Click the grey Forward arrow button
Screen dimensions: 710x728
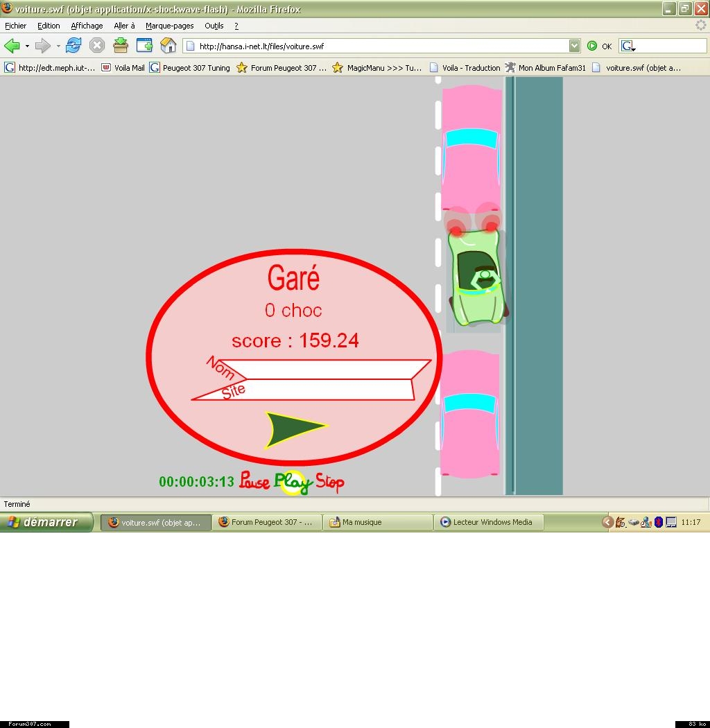coord(43,46)
